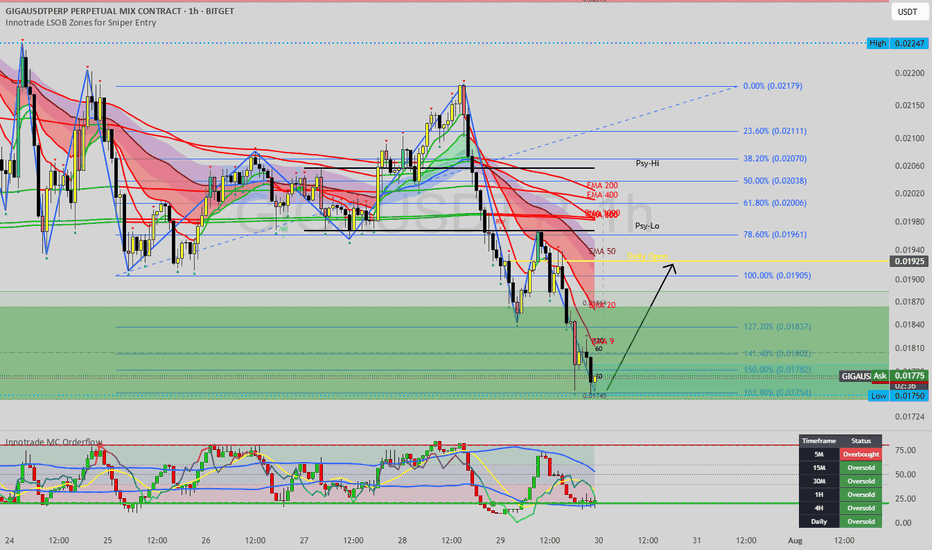Open the GIGAUSDTPERP chart title legend
This screenshot has height=550, width=932.
pyautogui.click(x=119, y=11)
